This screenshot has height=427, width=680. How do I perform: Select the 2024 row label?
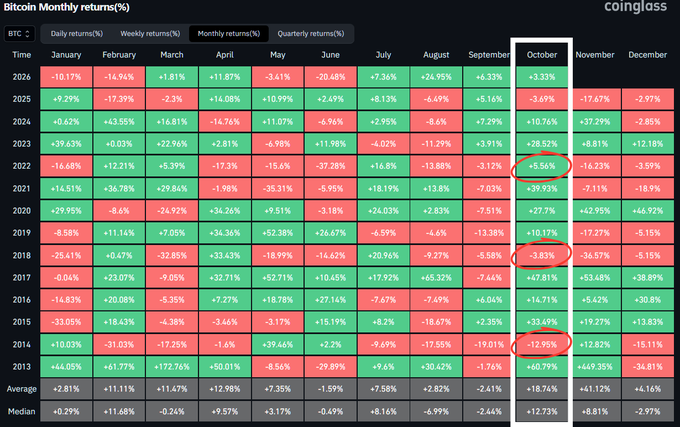(22, 122)
